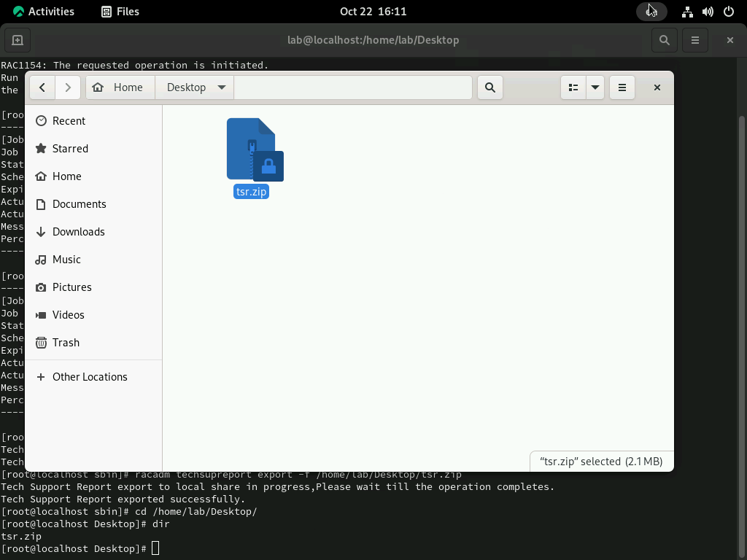
Task: Open Starred in the sidebar
Action: coord(93,149)
